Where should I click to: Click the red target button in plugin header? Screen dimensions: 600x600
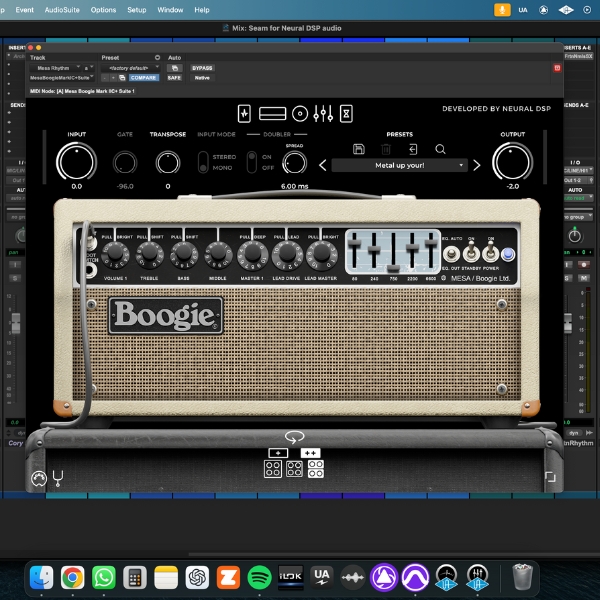pyautogui.click(x=557, y=68)
